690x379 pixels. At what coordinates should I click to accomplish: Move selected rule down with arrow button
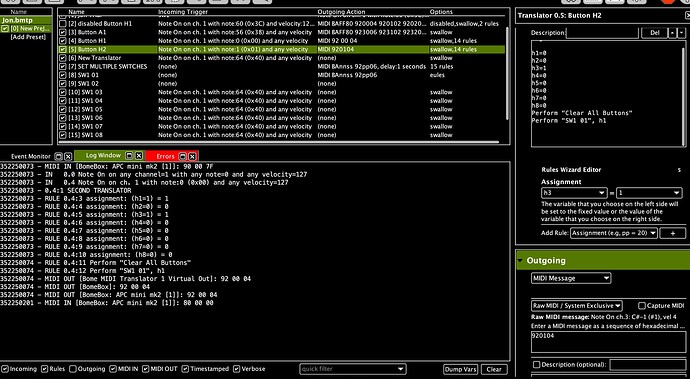(x=682, y=33)
